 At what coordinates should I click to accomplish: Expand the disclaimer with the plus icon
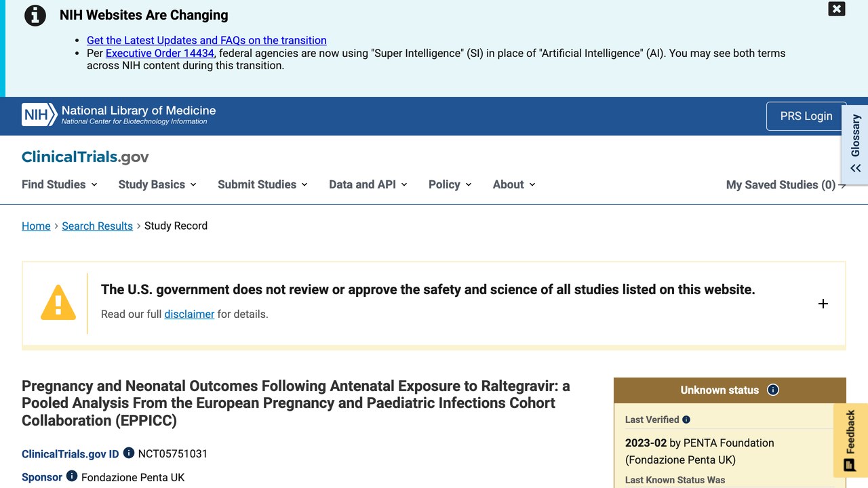823,304
